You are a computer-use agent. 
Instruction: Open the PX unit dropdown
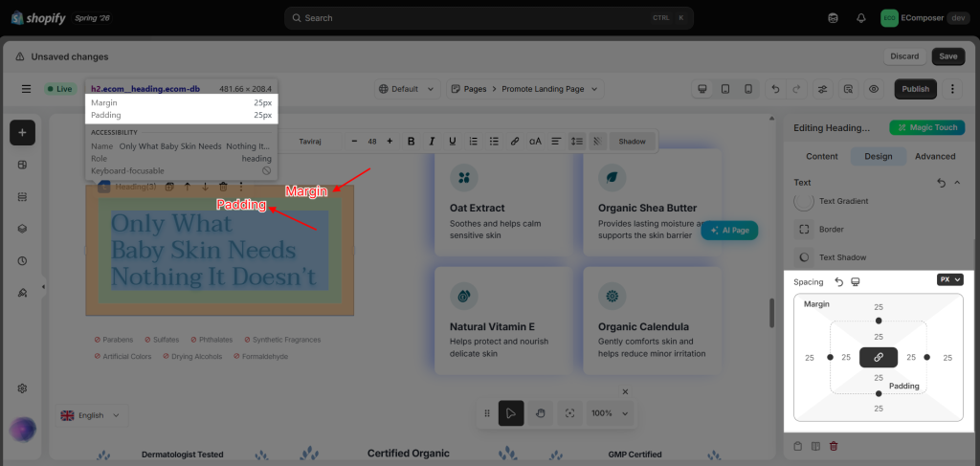[x=950, y=279]
